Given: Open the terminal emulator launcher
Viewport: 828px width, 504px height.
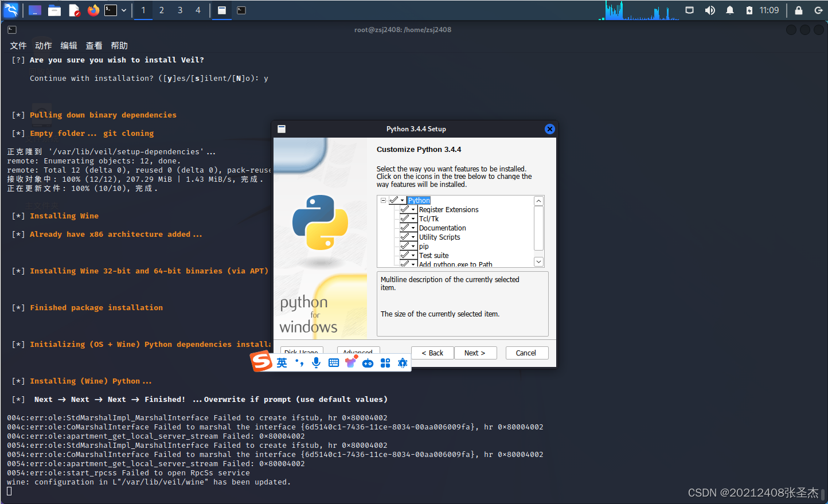Looking at the screenshot, I should pos(111,10).
